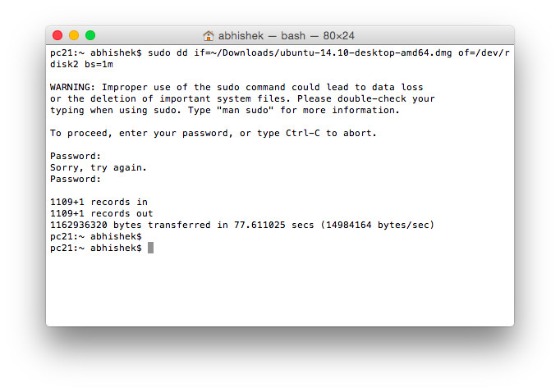560x392 pixels.
Task: Minimize the Terminal with the yellow button
Action: (x=74, y=35)
